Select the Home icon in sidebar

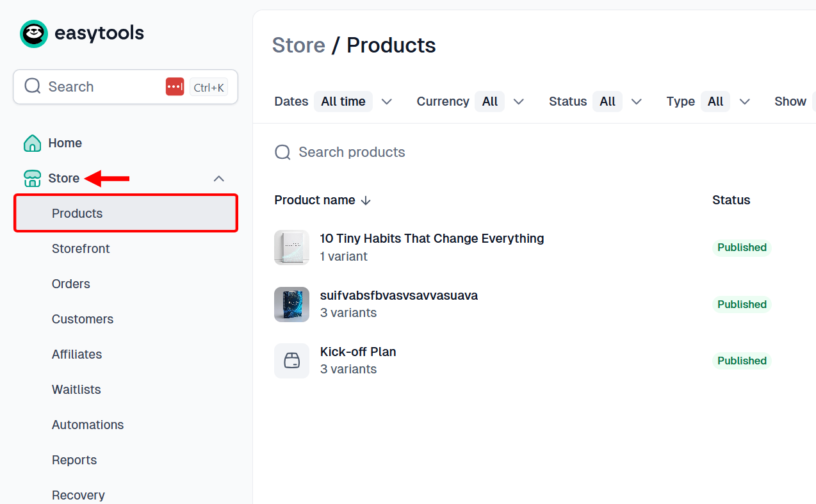coord(32,143)
